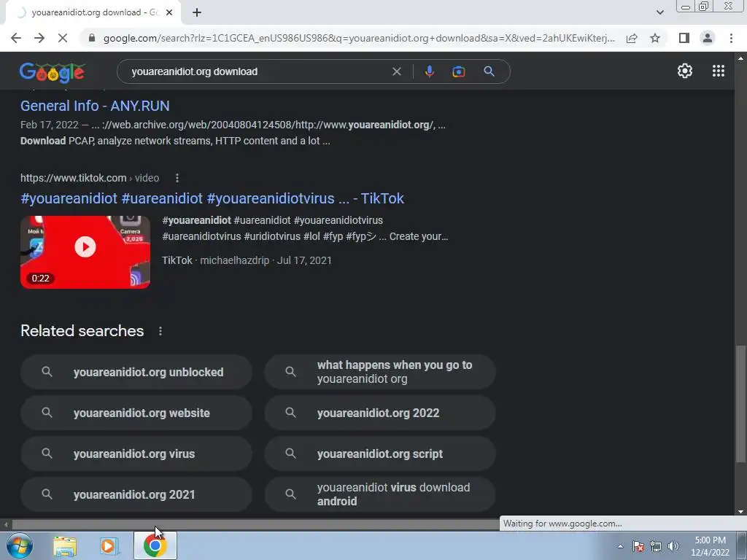This screenshot has width=747, height=560.
Task: Close the youareanidiot.org download tab
Action: (x=169, y=12)
